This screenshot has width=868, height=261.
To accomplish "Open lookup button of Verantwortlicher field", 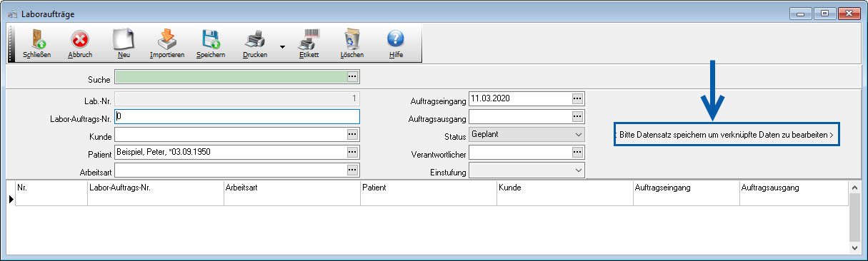I will coord(579,152).
